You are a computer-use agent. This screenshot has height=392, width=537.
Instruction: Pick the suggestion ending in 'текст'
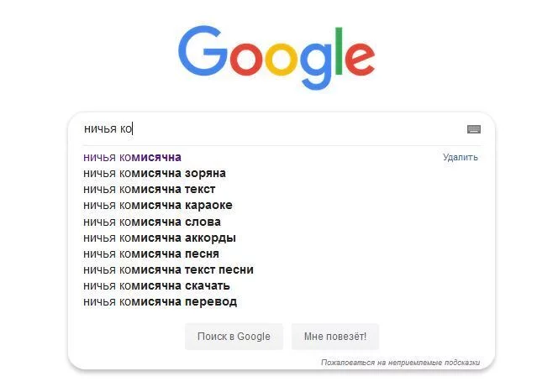(x=150, y=189)
